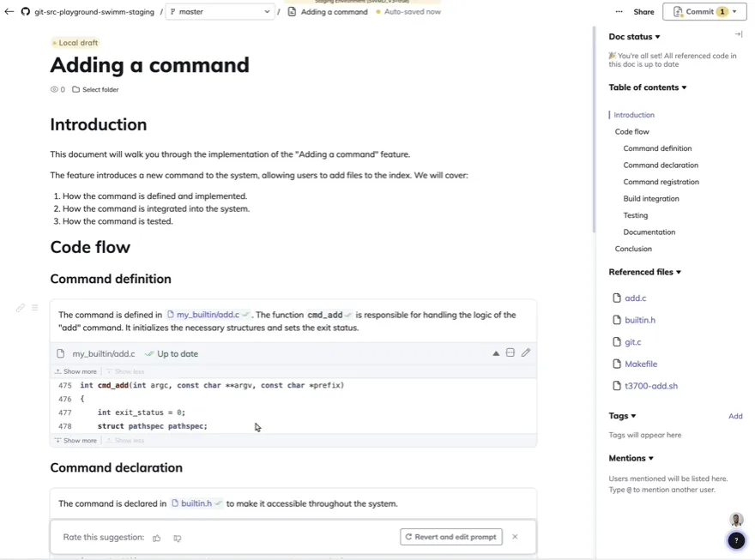Open the master branch dropdown
Viewport: 755px width, 560px height.
[x=220, y=11]
